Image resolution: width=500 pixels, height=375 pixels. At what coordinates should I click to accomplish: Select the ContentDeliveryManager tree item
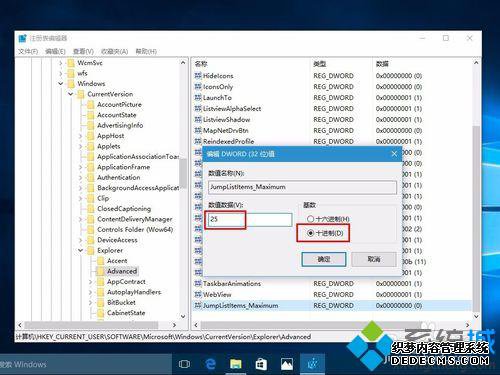pos(135,219)
